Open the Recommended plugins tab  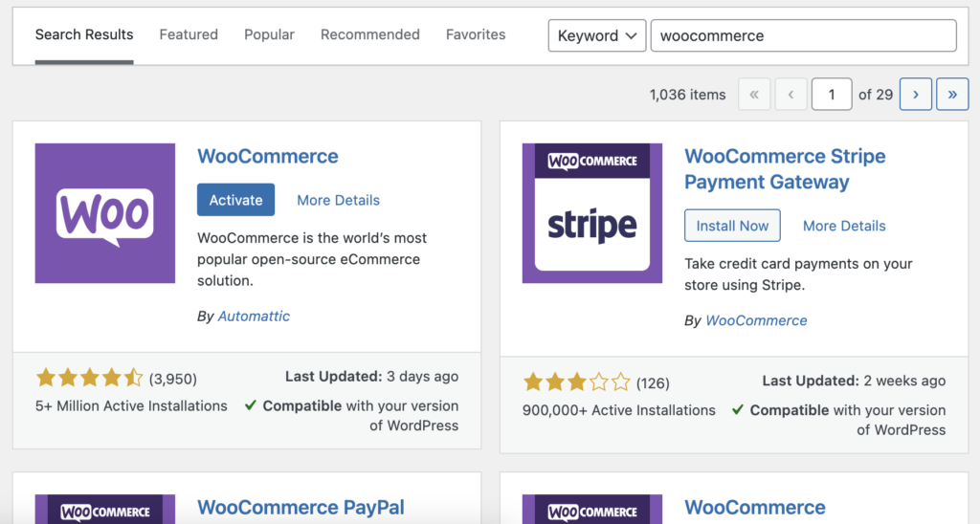tap(370, 35)
